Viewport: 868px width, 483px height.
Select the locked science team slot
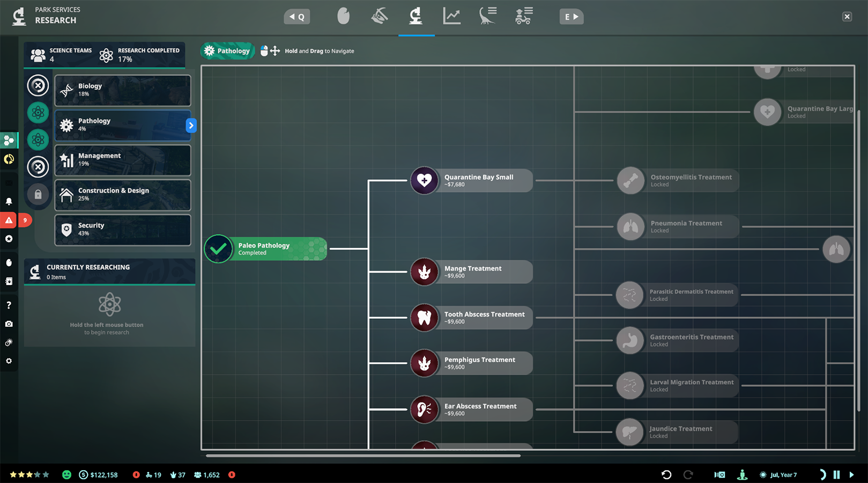click(x=38, y=194)
